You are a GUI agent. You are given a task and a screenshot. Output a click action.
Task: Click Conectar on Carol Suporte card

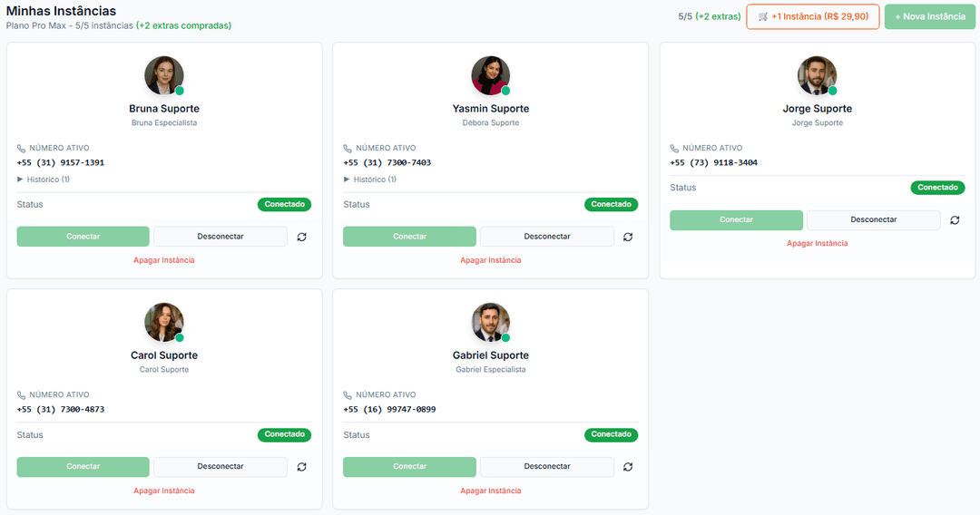click(x=83, y=467)
